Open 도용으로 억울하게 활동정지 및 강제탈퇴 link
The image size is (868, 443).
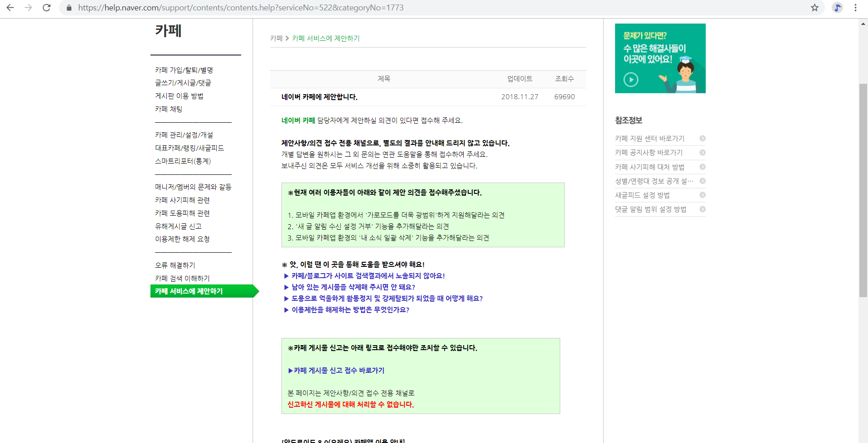click(x=387, y=299)
